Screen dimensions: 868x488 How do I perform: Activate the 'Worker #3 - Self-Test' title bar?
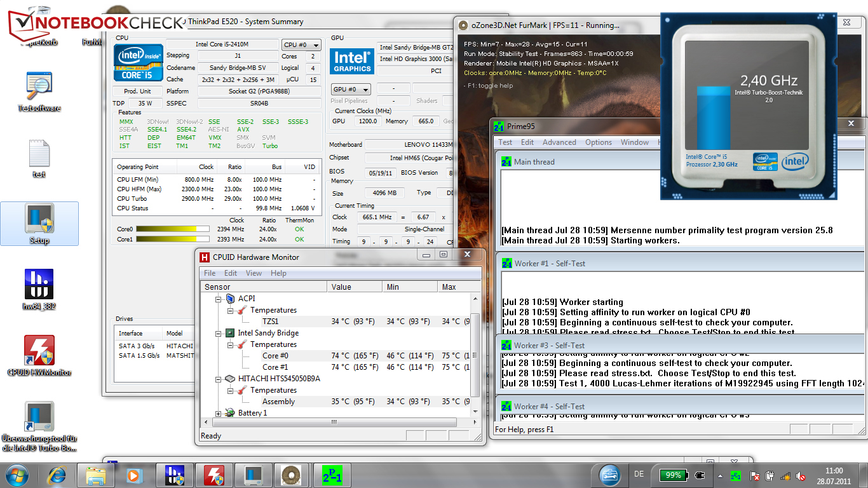click(680, 345)
